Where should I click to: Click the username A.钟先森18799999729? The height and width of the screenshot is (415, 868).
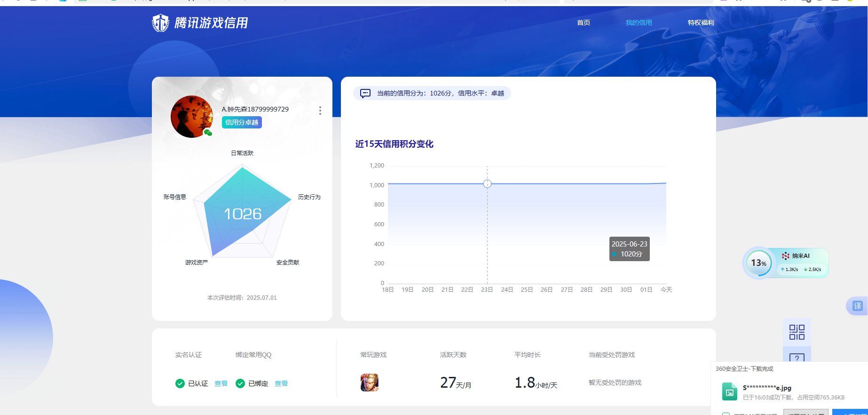pyautogui.click(x=255, y=109)
